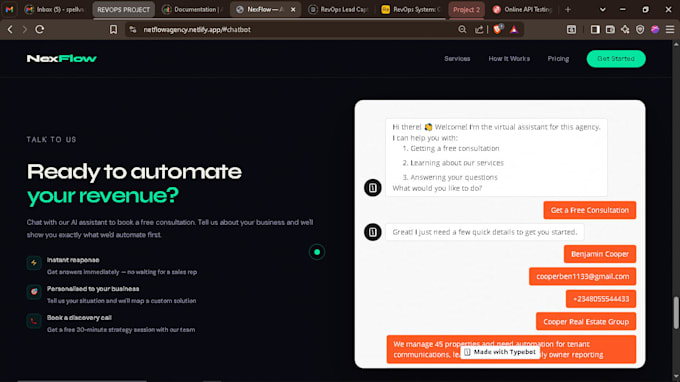Screen dimensions: 680x382
Task: Open the browser main hamburger menu
Action: coord(670,29)
